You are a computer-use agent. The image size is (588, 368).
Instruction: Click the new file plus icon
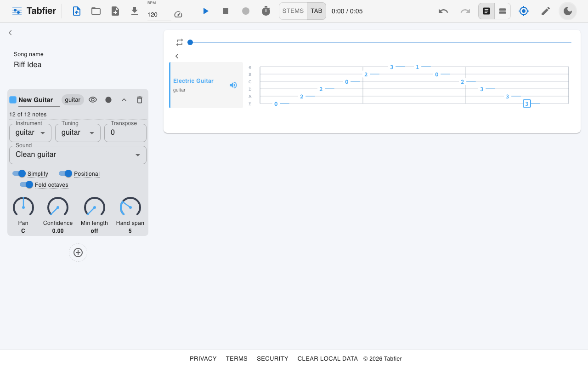(115, 11)
